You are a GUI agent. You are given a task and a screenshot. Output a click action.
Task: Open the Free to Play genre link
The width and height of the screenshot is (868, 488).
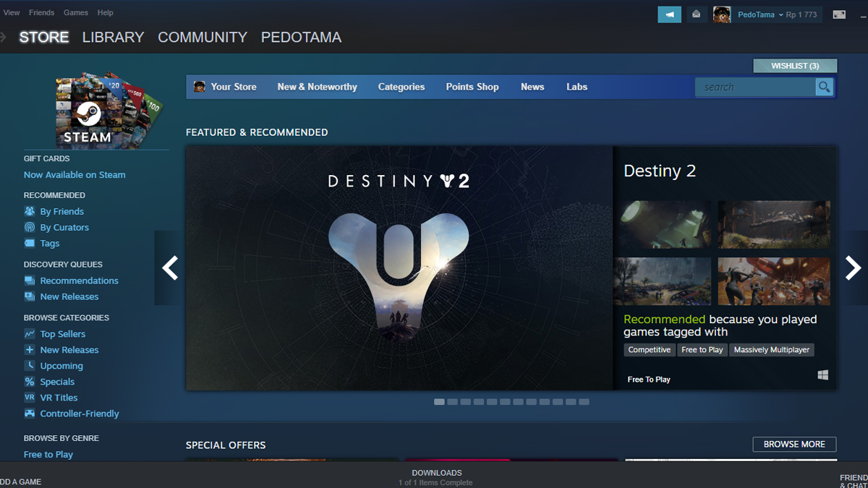coord(48,454)
